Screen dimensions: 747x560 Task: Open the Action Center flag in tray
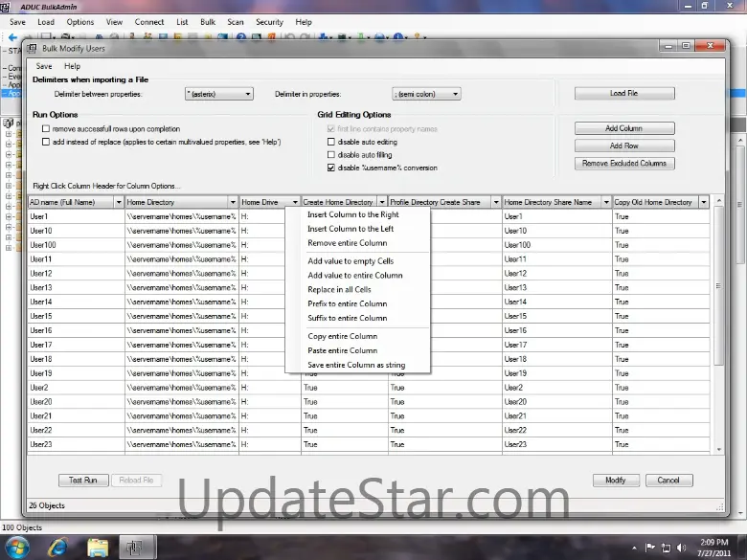[x=650, y=548]
